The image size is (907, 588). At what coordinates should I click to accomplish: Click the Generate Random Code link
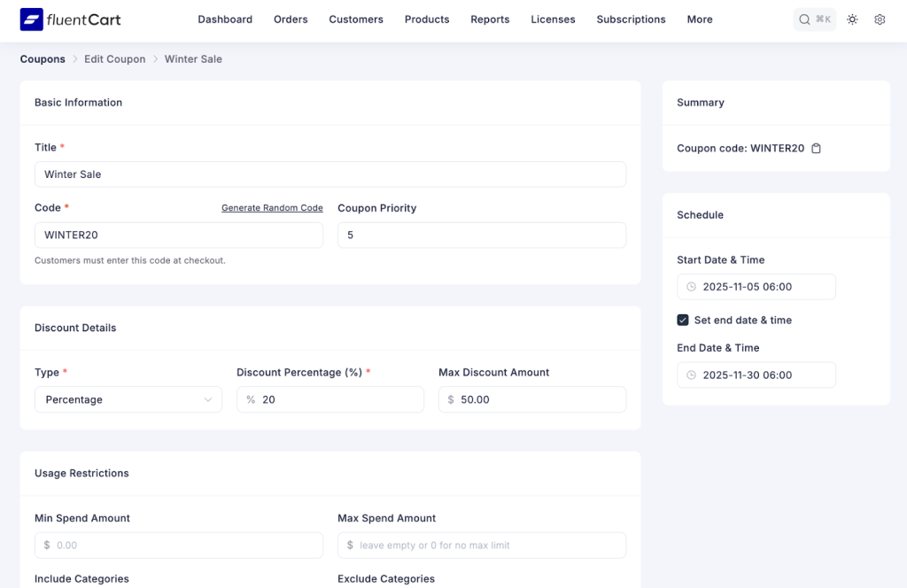pyautogui.click(x=272, y=207)
